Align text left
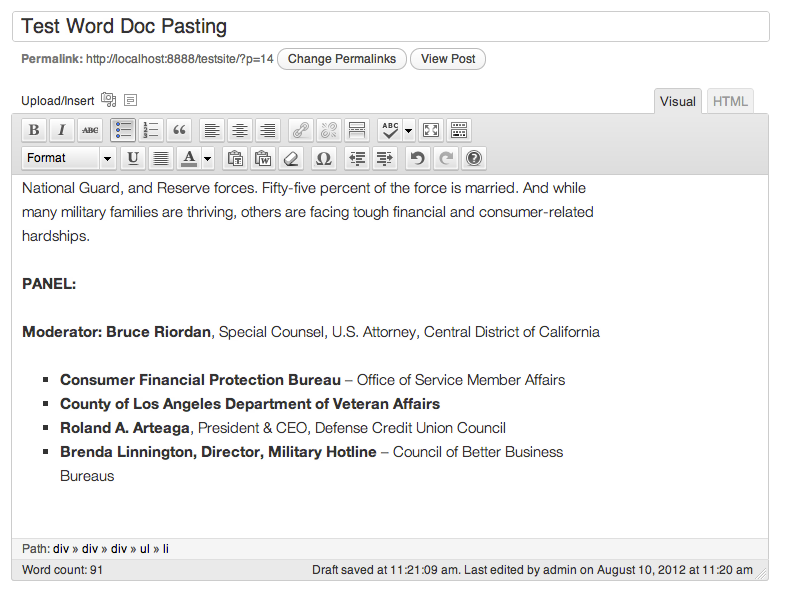Viewport: 787px width, 595px height. 212,130
